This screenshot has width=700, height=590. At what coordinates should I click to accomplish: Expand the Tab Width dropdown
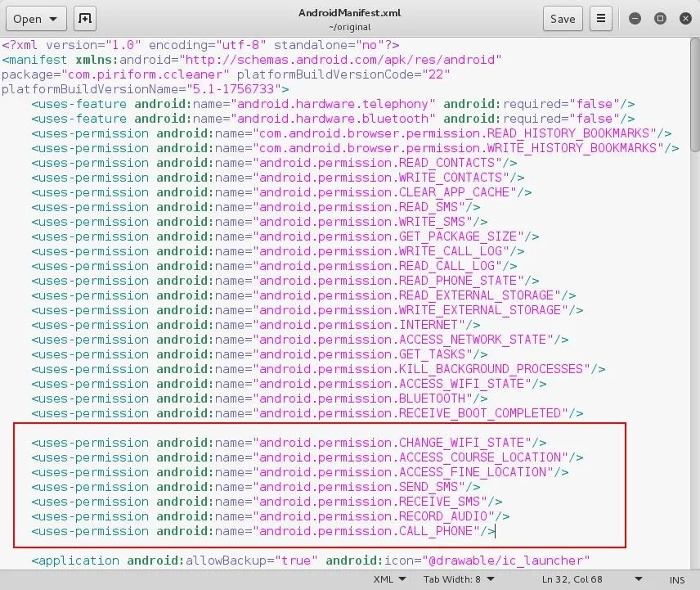coord(456,579)
